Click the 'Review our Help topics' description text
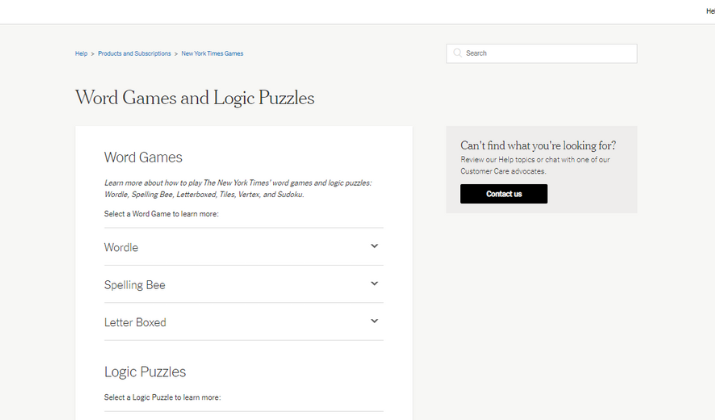This screenshot has width=715, height=420. pyautogui.click(x=535, y=166)
